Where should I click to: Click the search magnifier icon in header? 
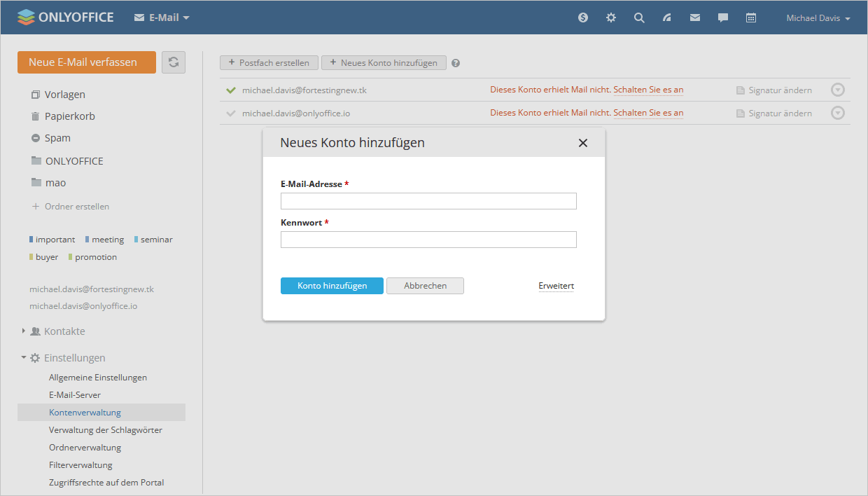(x=639, y=18)
